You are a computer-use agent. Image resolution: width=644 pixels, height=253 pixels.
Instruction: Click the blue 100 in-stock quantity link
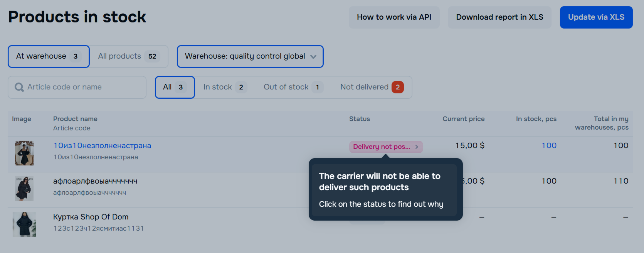point(549,146)
